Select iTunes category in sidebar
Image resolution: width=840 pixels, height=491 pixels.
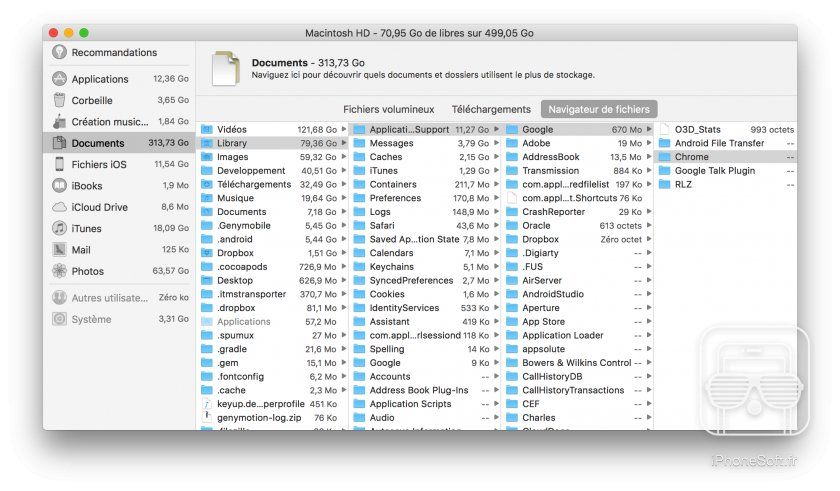[119, 229]
